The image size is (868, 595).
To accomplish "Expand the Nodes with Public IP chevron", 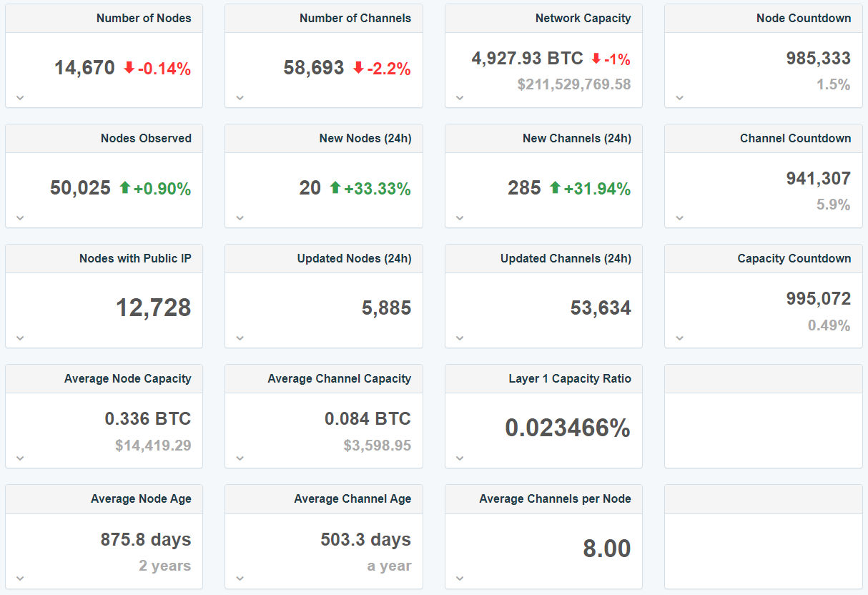I will [x=20, y=338].
